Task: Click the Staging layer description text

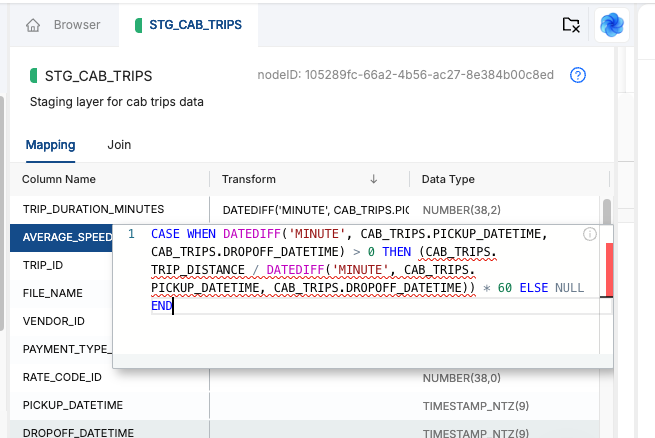Action: pyautogui.click(x=117, y=102)
